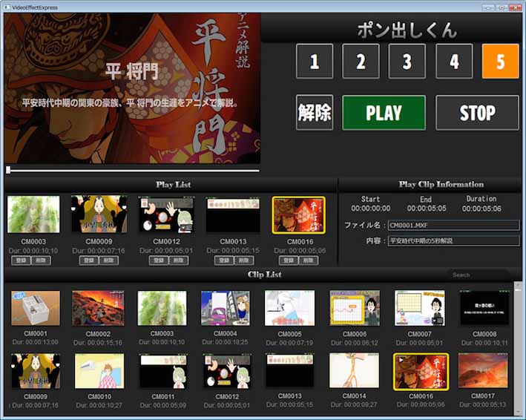Screen dimensions: 526x420
Task: Click the video preview seek bar
Action: click(x=134, y=170)
